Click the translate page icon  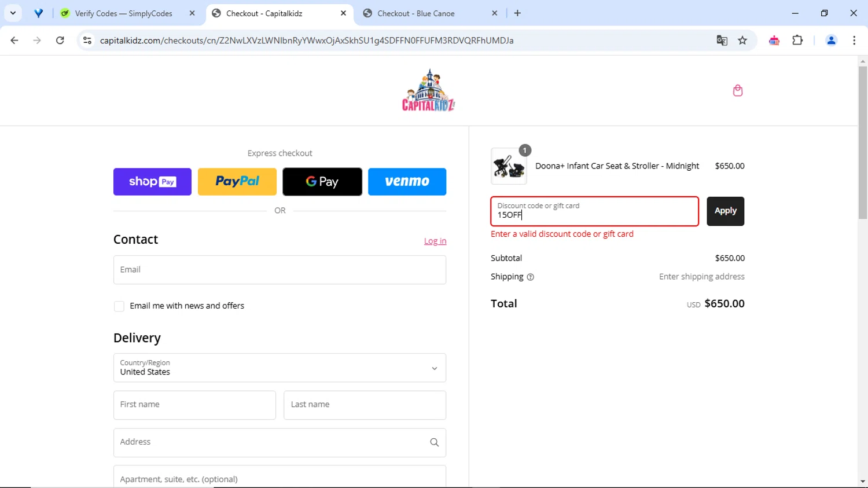click(722, 41)
